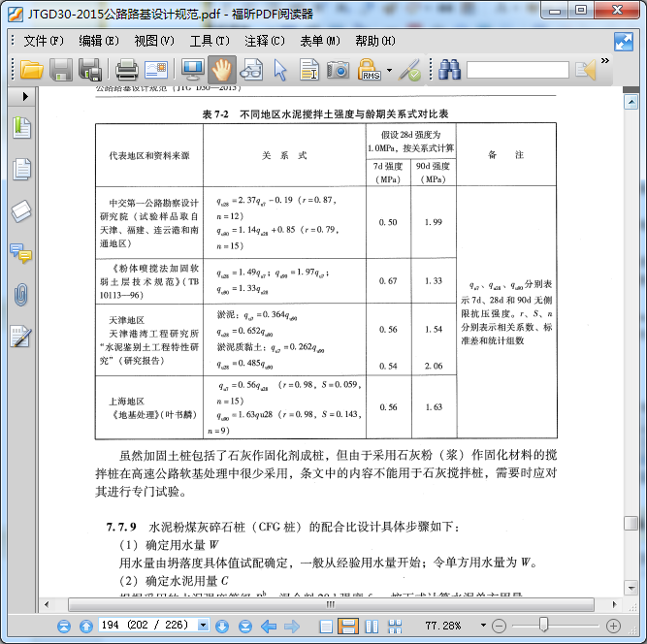Go to the next page button
Screen dimensions: 647x644
coord(221,627)
